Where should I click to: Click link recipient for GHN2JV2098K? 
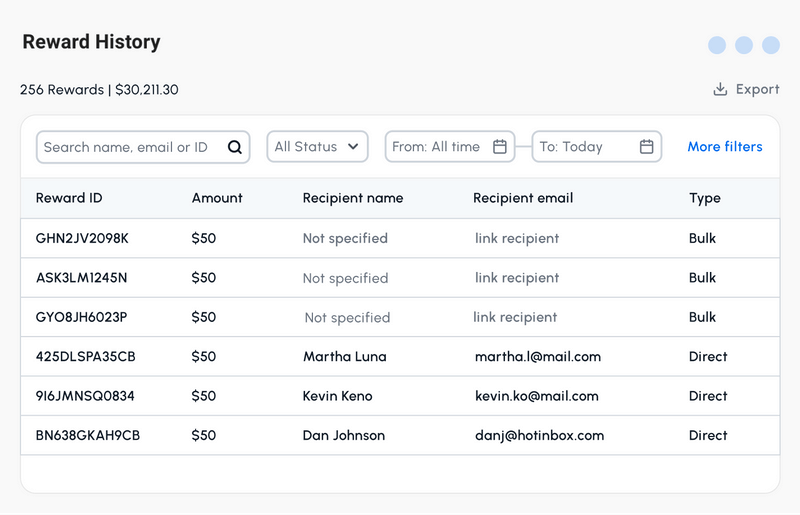pos(517,238)
